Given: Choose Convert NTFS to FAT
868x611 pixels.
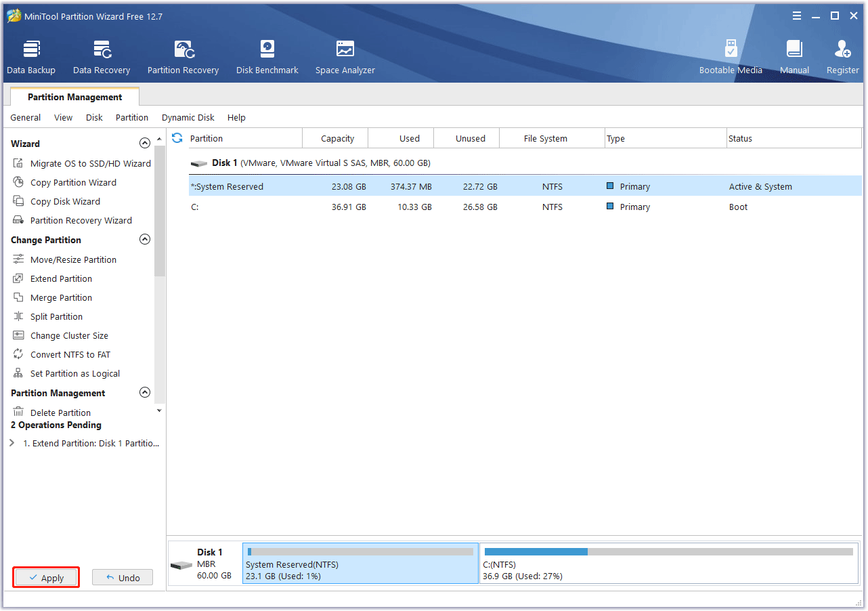Looking at the screenshot, I should point(70,354).
